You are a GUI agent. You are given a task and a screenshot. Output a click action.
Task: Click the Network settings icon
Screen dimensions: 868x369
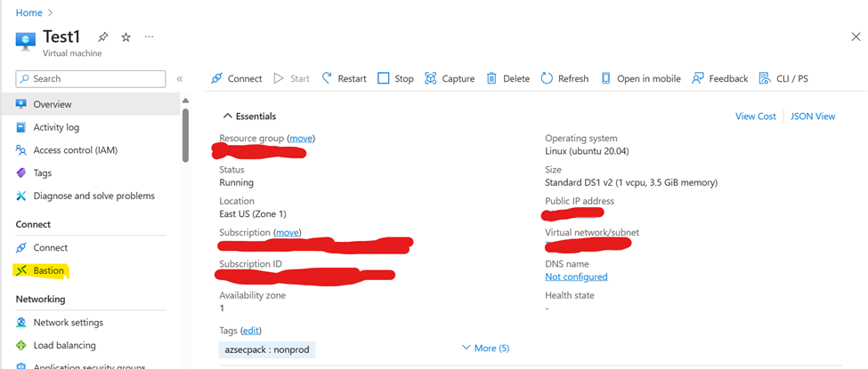pyautogui.click(x=21, y=323)
